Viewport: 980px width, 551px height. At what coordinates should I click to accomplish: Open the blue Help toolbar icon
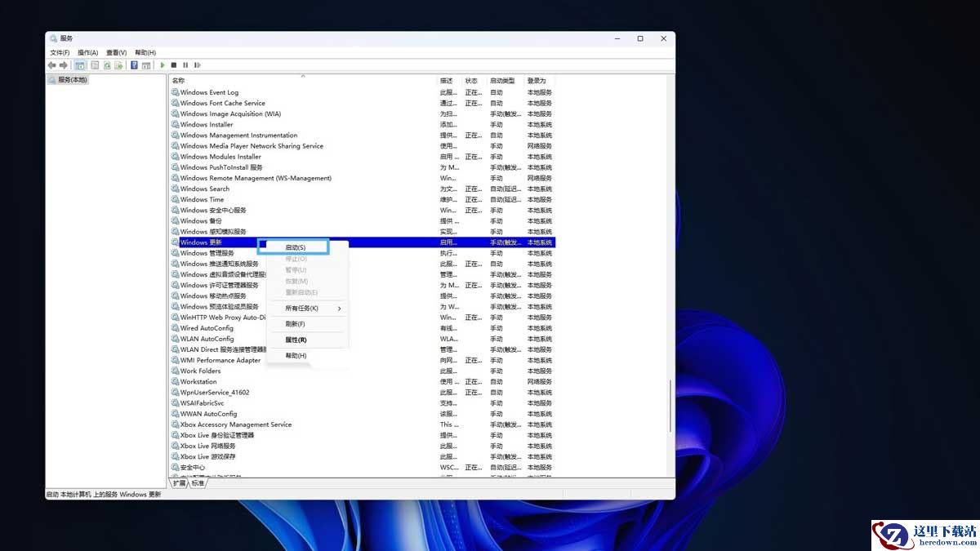point(134,65)
